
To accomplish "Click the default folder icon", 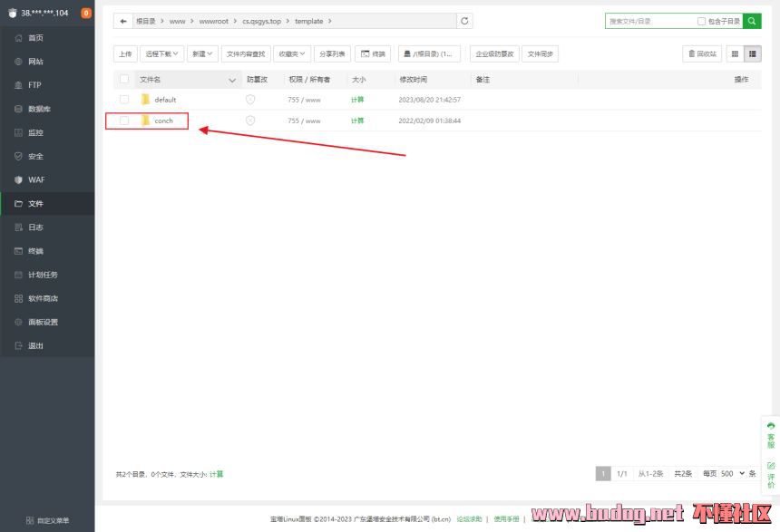I will tap(145, 100).
